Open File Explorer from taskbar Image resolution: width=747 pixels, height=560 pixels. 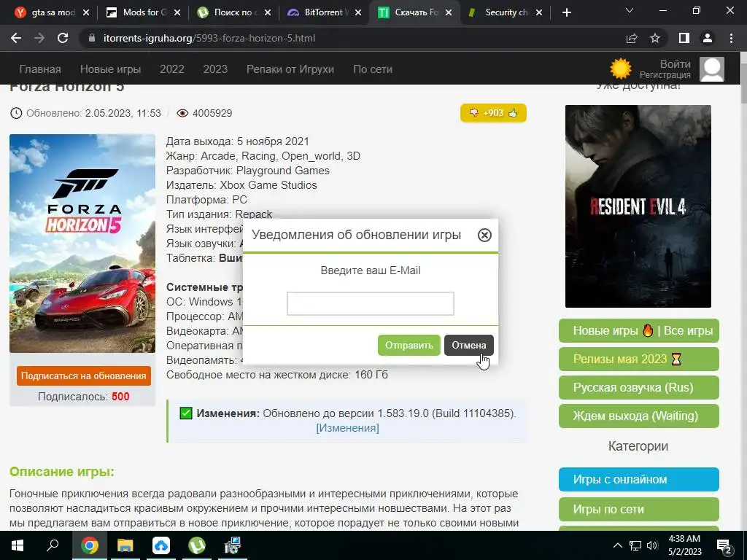point(125,545)
